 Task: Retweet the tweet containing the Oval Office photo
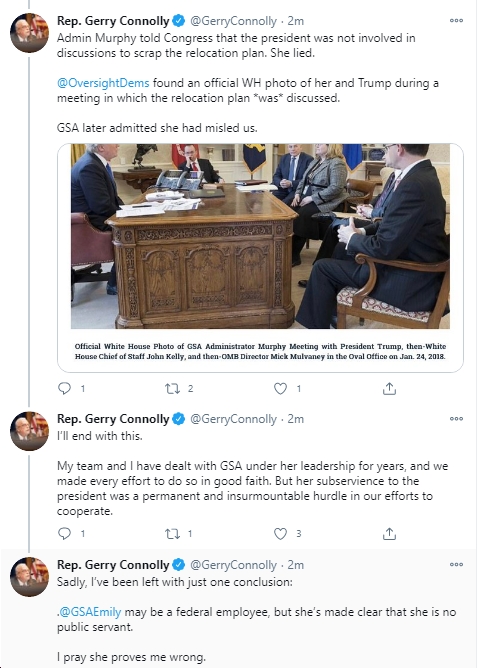point(173,389)
